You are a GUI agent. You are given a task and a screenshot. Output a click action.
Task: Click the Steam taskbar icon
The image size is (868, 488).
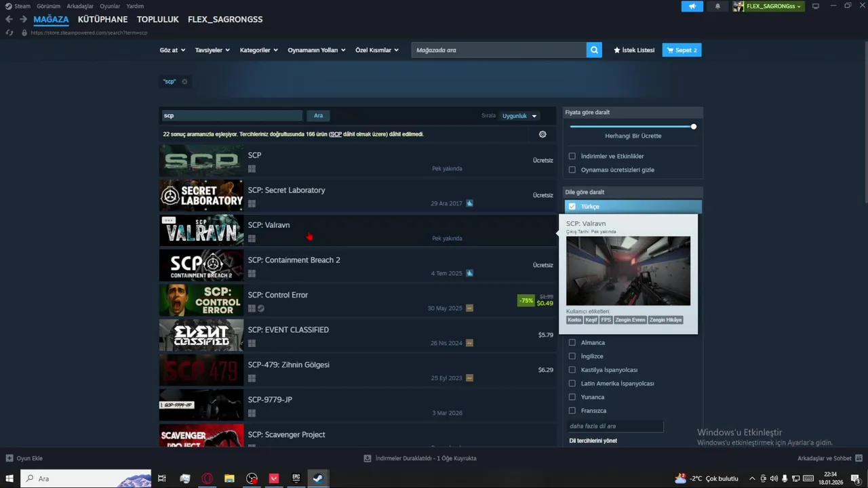click(x=318, y=479)
